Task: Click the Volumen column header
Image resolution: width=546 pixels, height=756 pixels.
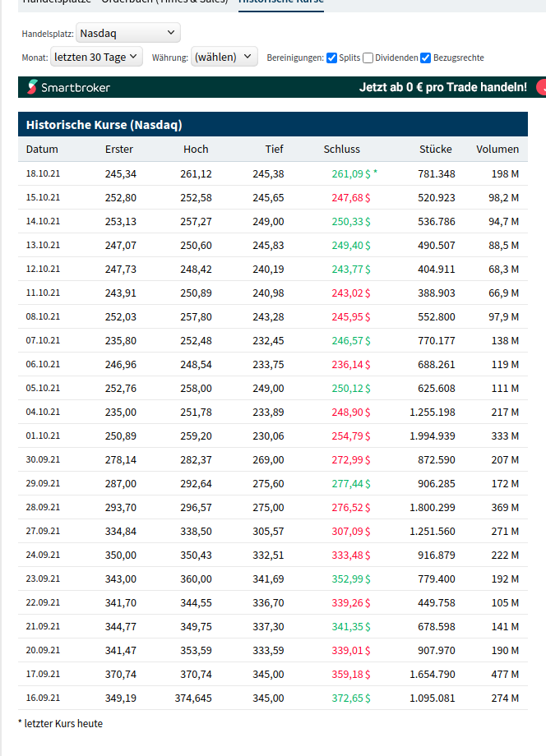Action: (x=497, y=150)
